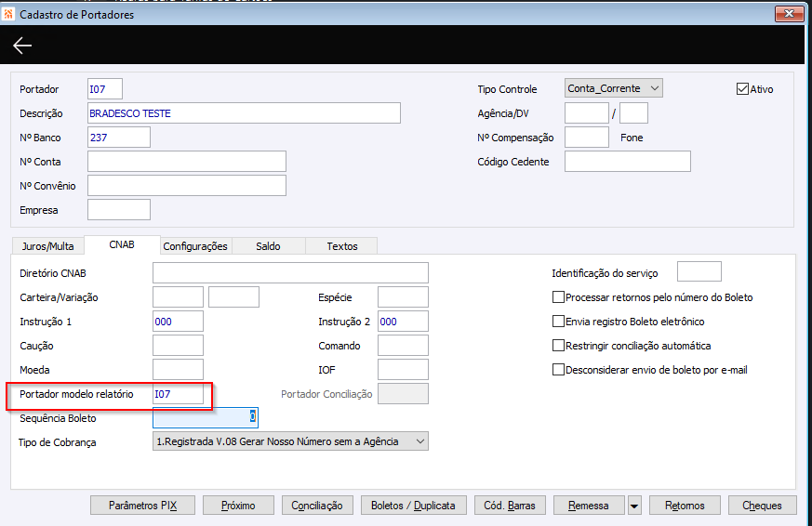Select the Variação field next to Carteira
The image size is (812, 526).
click(234, 297)
